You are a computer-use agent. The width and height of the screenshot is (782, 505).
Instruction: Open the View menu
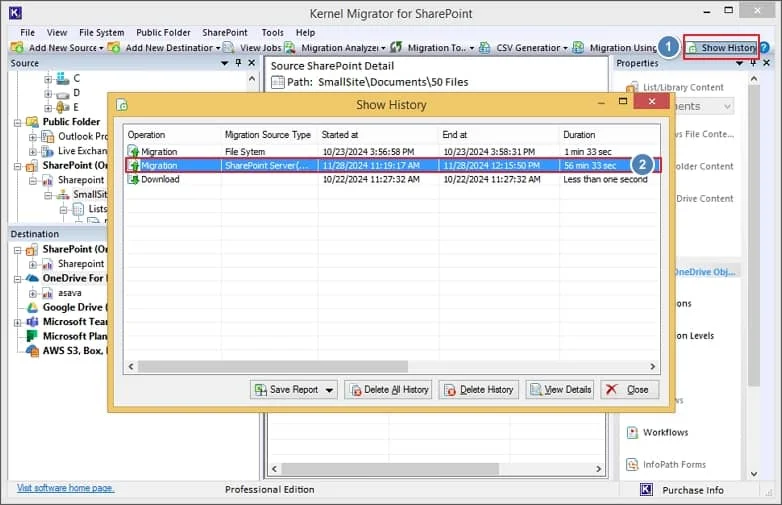click(57, 32)
